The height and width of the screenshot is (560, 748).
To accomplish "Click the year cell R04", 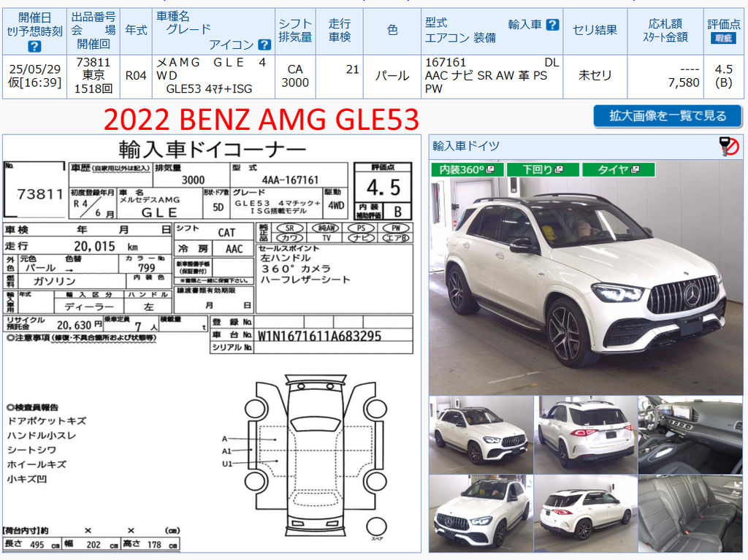I will coord(136,76).
